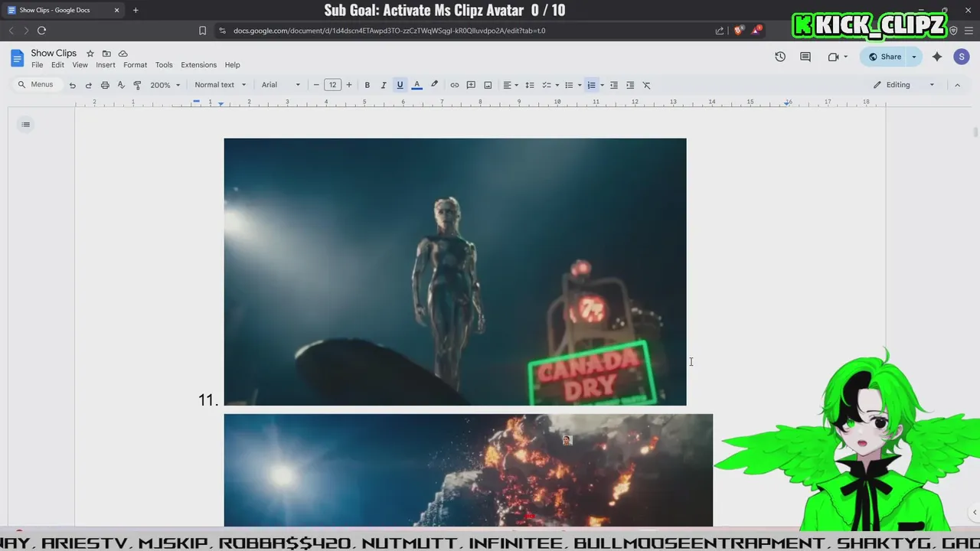Open text color picker
This screenshot has height=551, width=980.
[x=416, y=85]
